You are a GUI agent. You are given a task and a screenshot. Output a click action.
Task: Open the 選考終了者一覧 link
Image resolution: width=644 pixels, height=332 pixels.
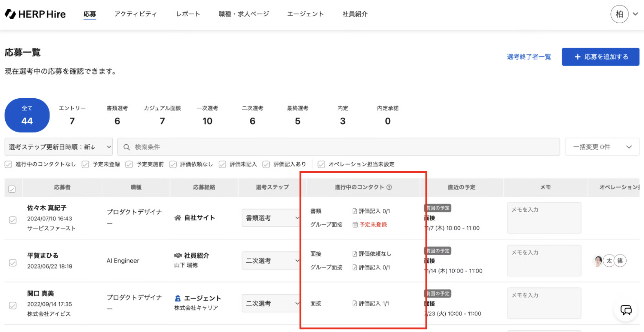click(x=529, y=57)
